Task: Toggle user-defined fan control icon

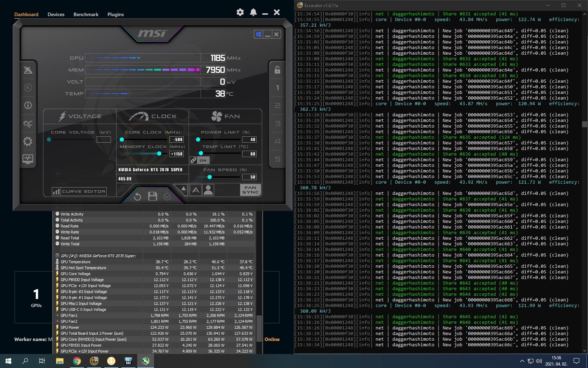Action: coord(208,190)
